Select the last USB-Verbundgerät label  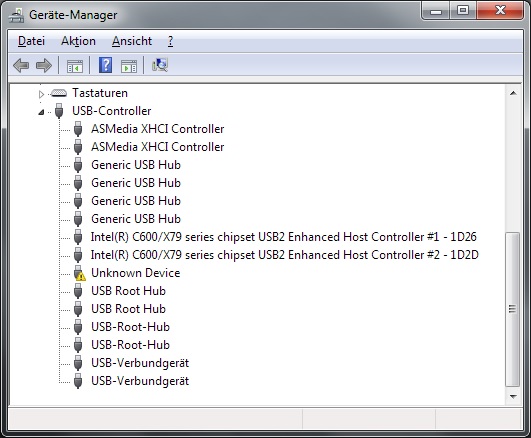(x=140, y=381)
